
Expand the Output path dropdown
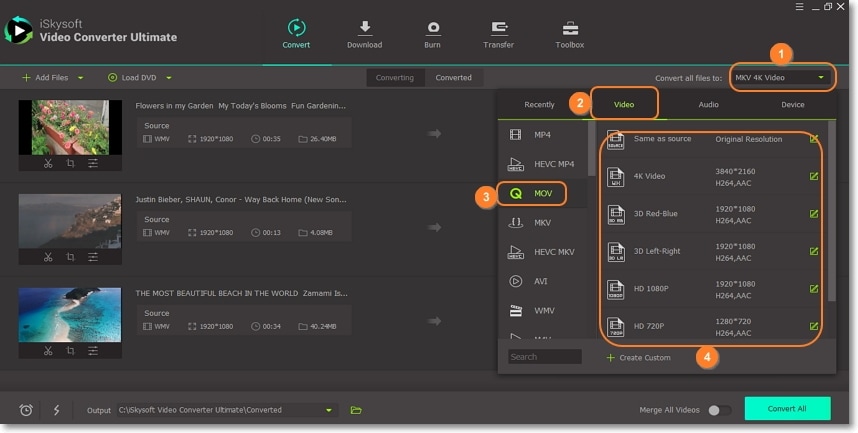pos(329,410)
